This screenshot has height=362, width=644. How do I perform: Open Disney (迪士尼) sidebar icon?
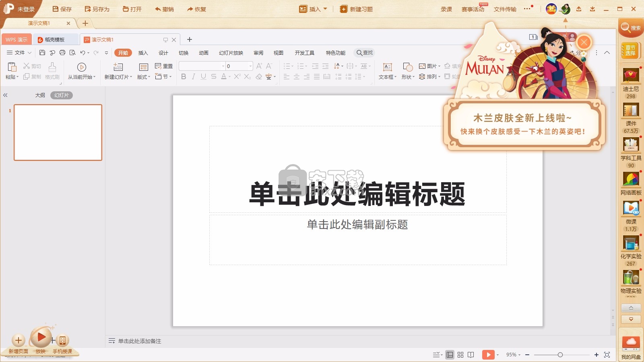(x=631, y=76)
